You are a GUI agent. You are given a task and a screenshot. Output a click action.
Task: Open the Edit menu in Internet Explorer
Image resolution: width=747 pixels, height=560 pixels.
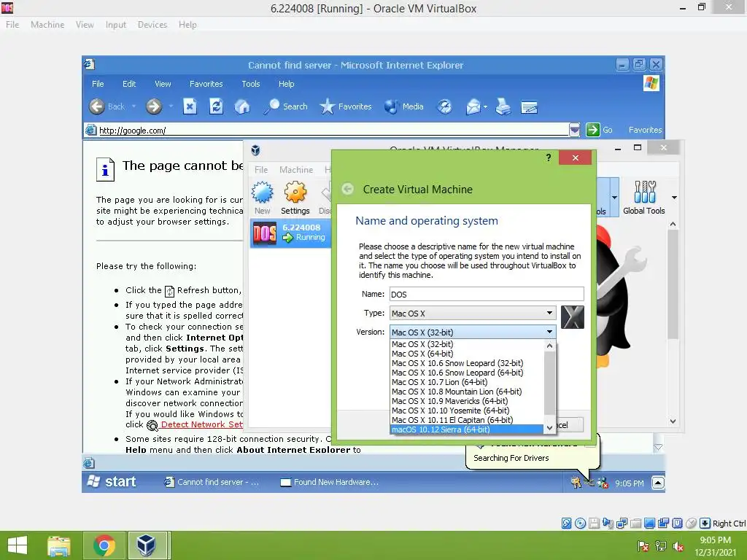129,84
